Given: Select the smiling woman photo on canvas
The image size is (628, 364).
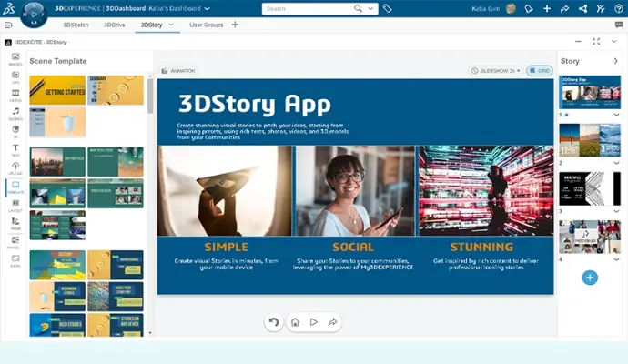Looking at the screenshot, I should click(355, 190).
